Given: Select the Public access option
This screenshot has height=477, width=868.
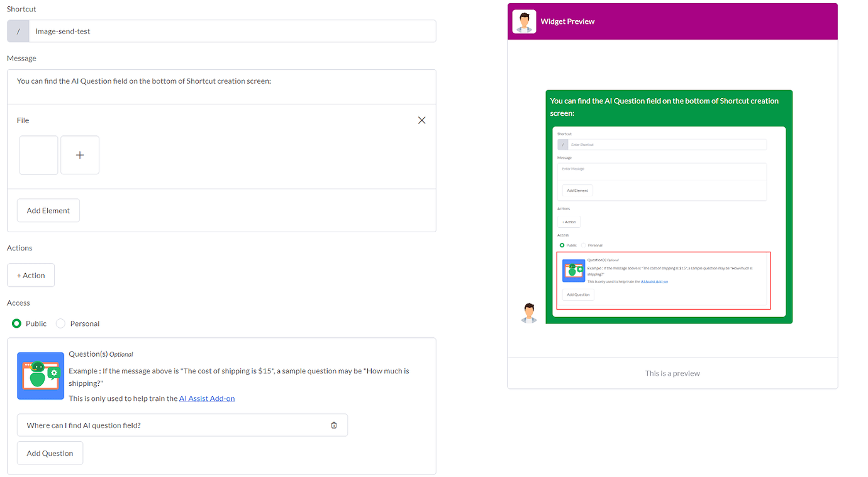Looking at the screenshot, I should [x=16, y=323].
